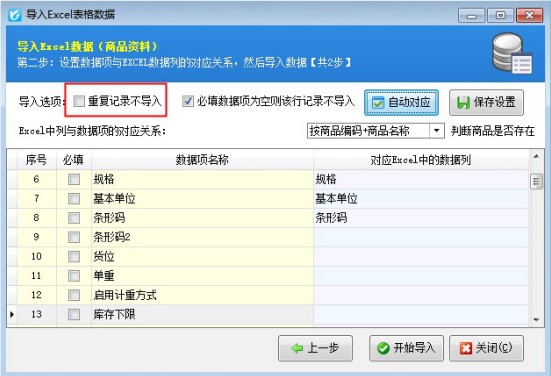Click empty Excel column cell for 条形码2
This screenshot has width=551, height=376.
click(421, 237)
